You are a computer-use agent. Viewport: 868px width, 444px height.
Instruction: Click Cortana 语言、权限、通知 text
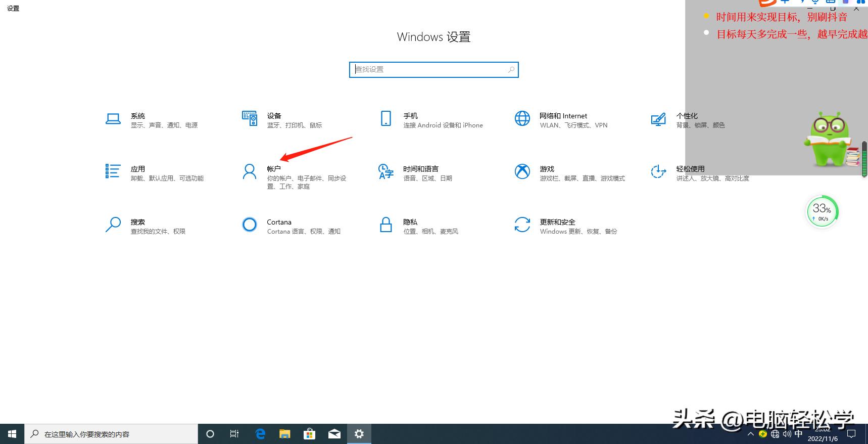(x=304, y=232)
